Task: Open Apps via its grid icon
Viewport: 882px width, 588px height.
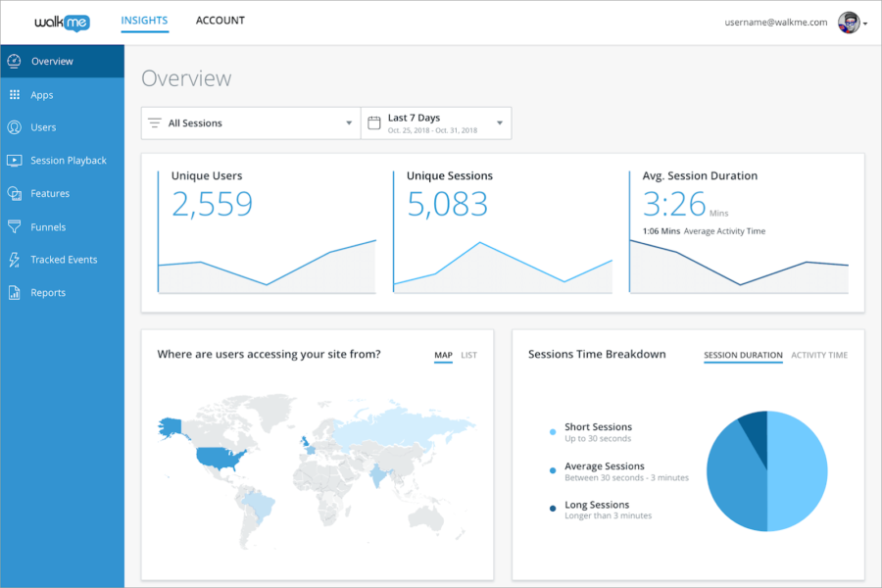Action: 14,95
